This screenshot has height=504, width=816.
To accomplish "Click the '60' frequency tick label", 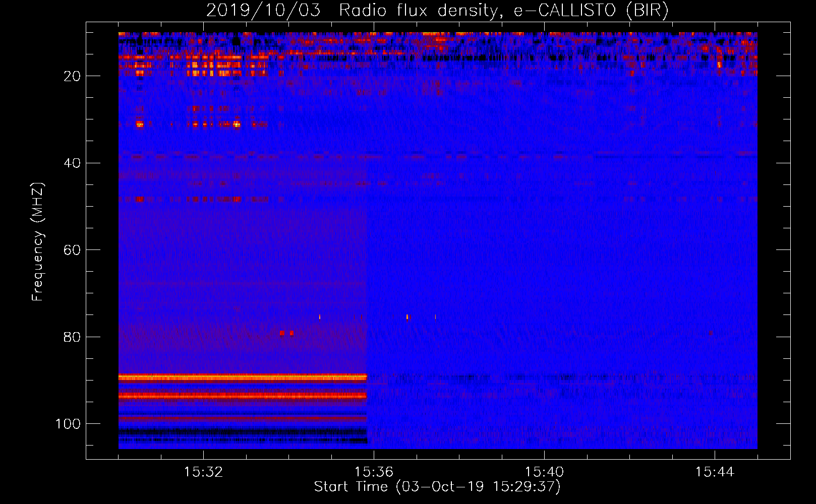I will 72,250.
